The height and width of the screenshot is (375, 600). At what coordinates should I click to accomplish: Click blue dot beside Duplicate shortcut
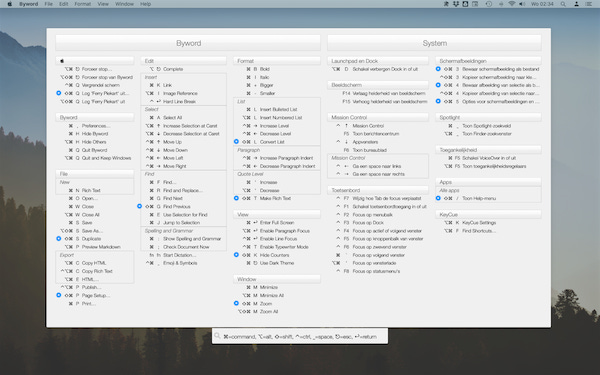(59, 238)
